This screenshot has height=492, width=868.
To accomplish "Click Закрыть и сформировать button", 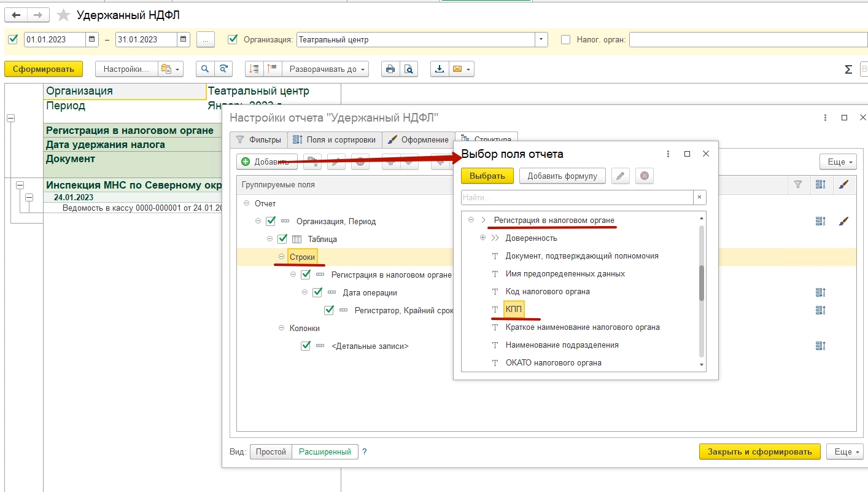I will point(759,451).
